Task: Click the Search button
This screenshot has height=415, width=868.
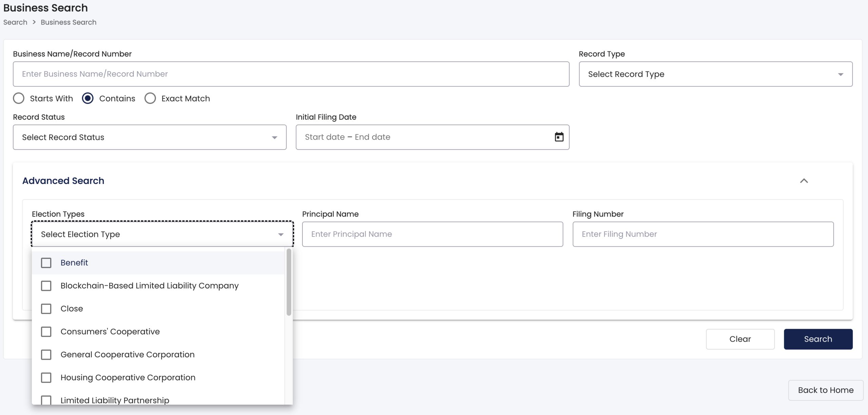Action: pyautogui.click(x=818, y=339)
